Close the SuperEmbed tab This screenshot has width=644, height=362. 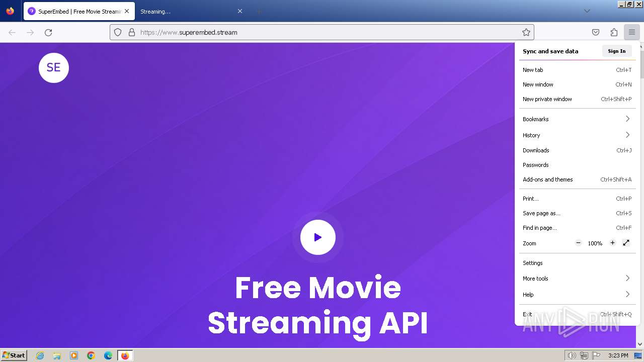coord(127,11)
